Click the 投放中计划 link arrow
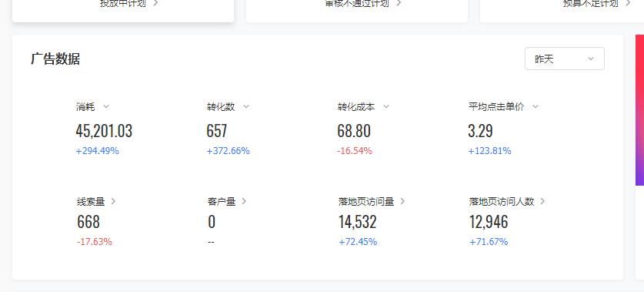 pyautogui.click(x=155, y=3)
